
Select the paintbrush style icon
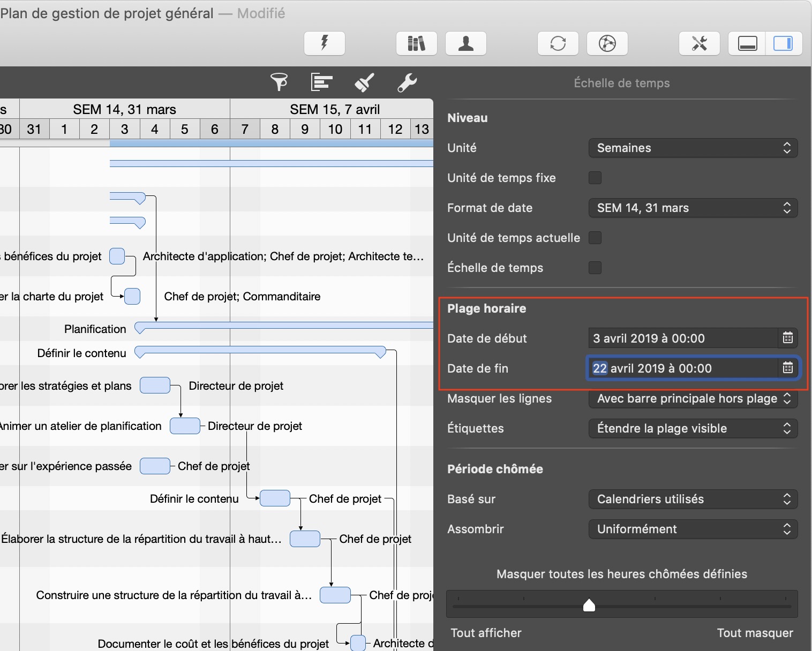point(364,82)
